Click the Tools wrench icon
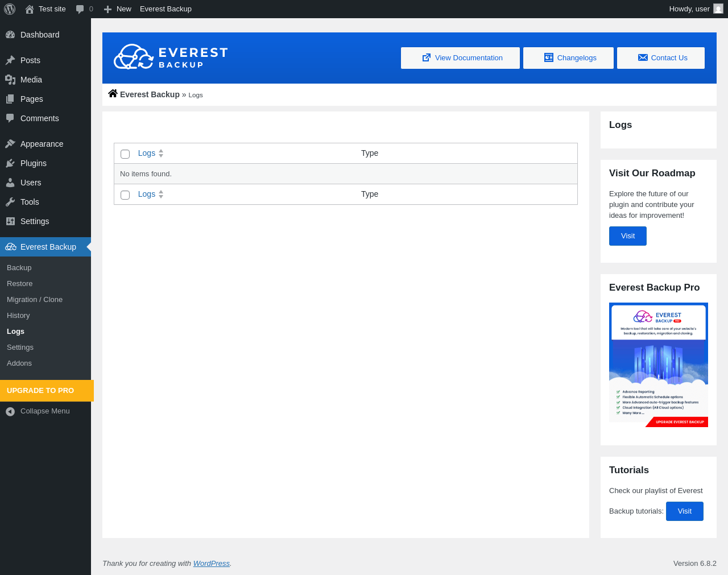The width and height of the screenshot is (728, 575). (10, 202)
